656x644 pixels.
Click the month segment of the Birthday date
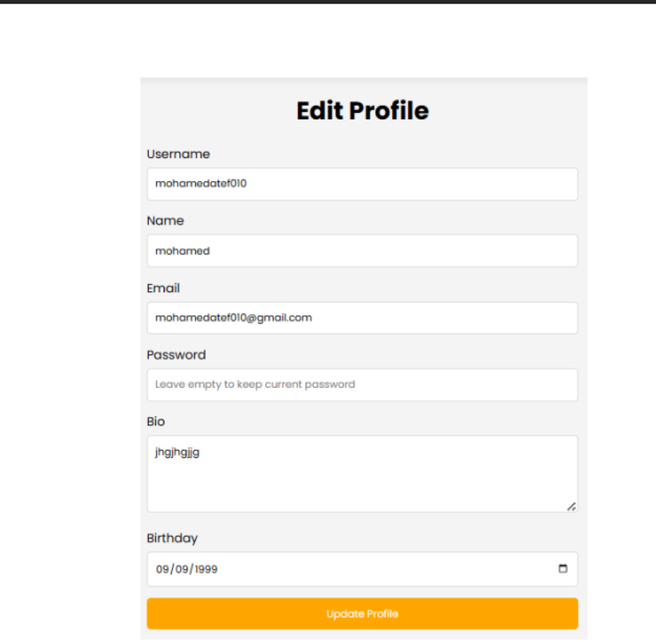tap(161, 569)
